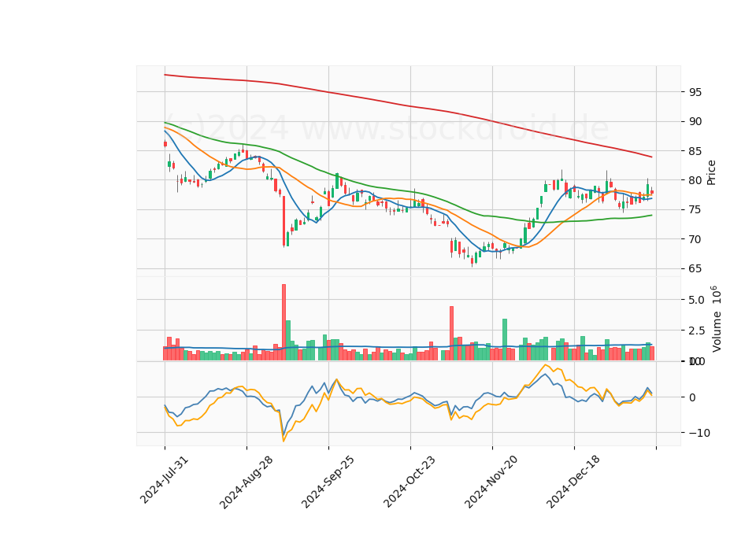Click the 2024-Dec-18 date label
Viewport: 756px width, 543px height.
(x=573, y=482)
